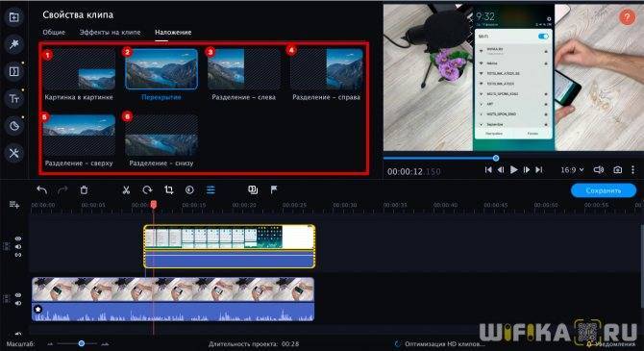Screen dimensions: 644x351
Task: Switch to the Общие tab
Action: (54, 32)
